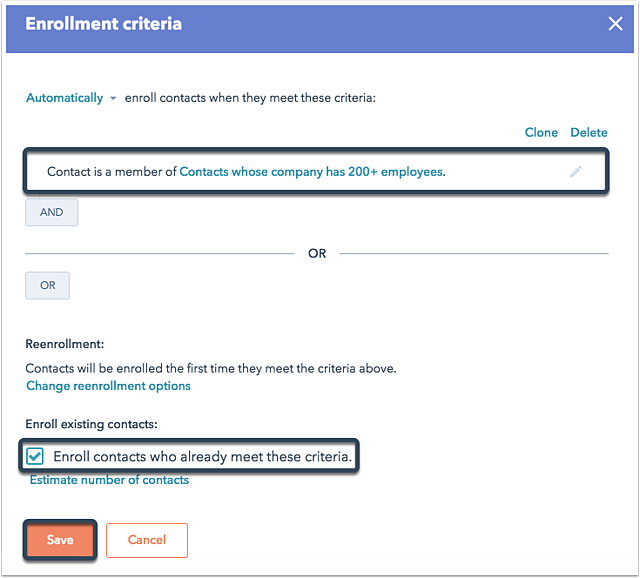Uncheck the enroll existing contacts checkbox
This screenshot has width=640, height=578.
pyautogui.click(x=36, y=457)
